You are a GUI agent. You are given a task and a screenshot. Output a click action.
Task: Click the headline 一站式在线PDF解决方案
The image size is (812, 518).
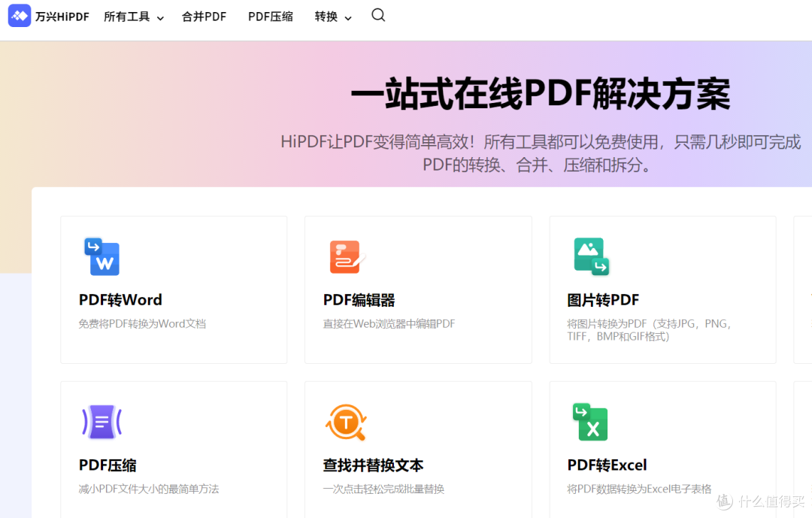coord(541,94)
